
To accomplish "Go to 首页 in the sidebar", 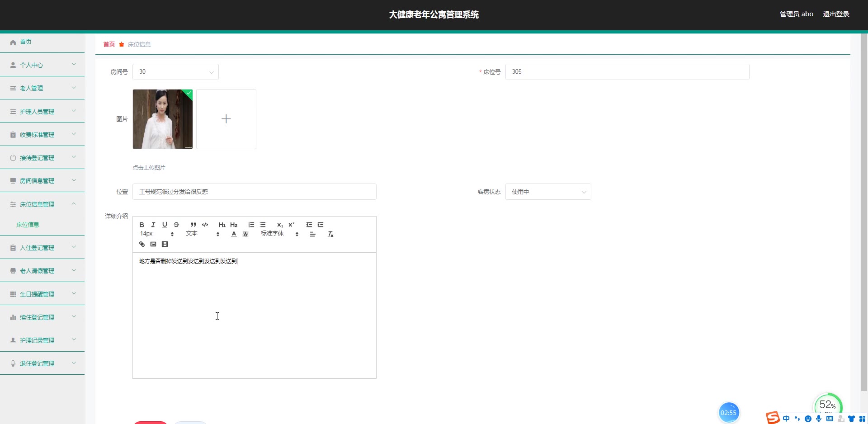I will (x=42, y=42).
